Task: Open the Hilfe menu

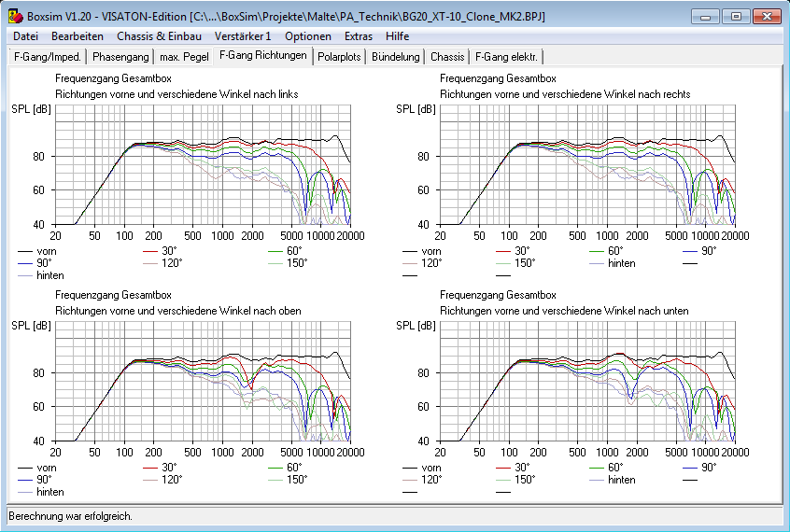Action: pos(397,35)
